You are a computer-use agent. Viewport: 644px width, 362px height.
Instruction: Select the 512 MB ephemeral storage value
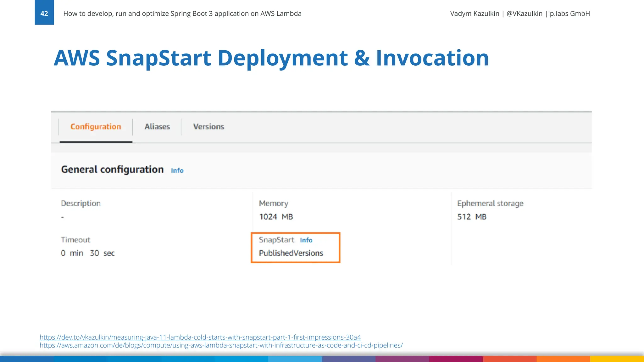tap(472, 217)
